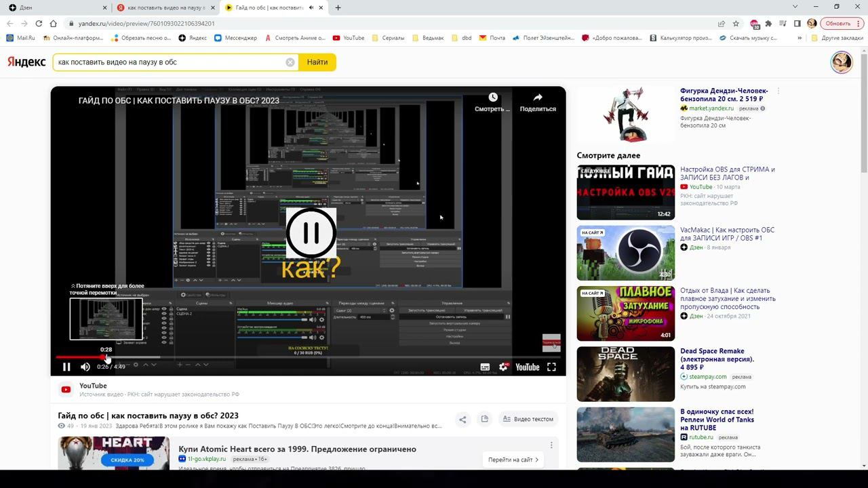Image resolution: width=868 pixels, height=488 pixels.
Task: Share this page from the address bar
Action: (x=722, y=24)
